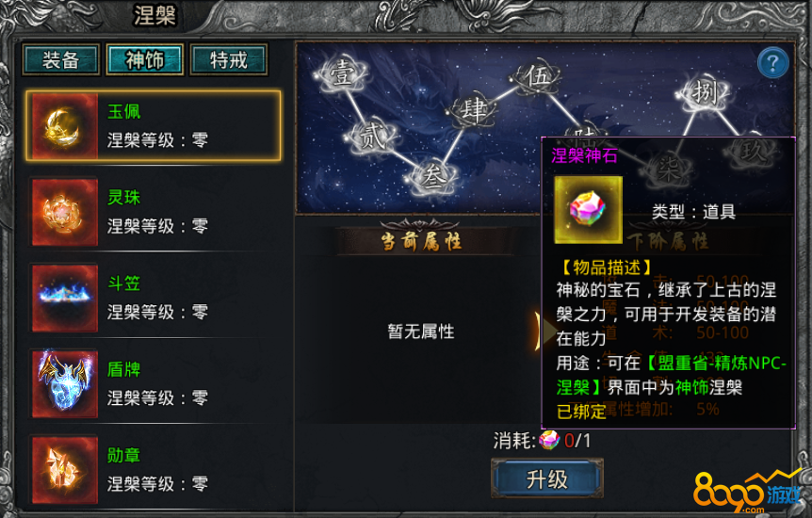Select star node 壹 on constellation
The height and width of the screenshot is (518, 812).
(x=341, y=74)
